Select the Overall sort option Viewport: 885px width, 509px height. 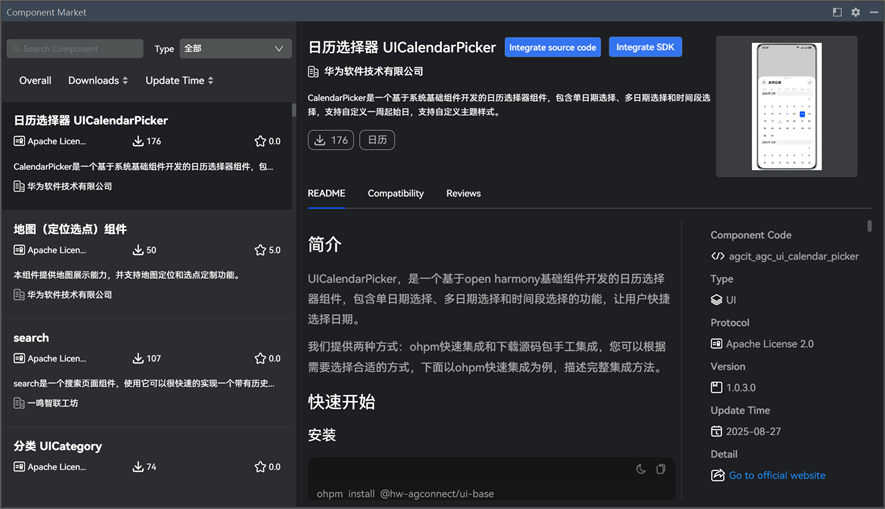(x=35, y=80)
